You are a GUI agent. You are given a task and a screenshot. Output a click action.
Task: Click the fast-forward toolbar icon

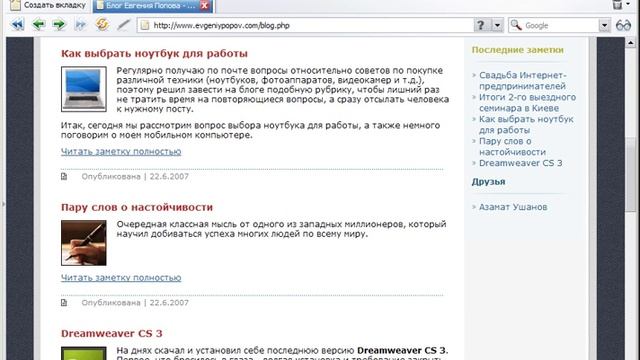[x=81, y=25]
